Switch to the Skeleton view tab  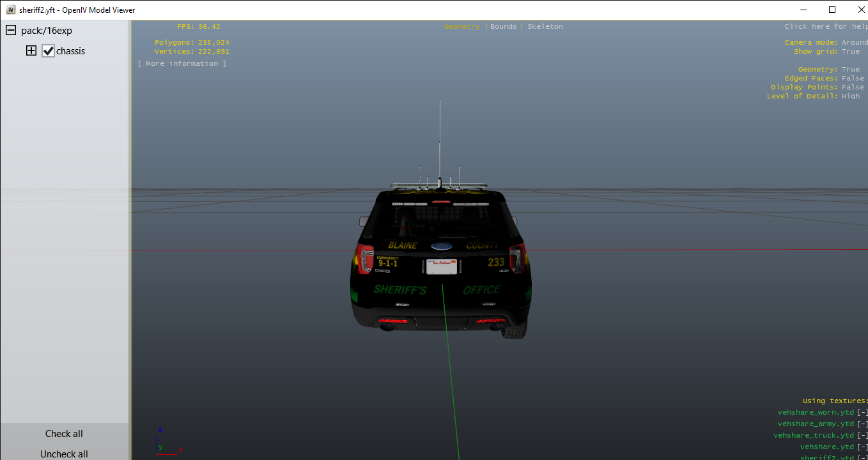tap(545, 27)
